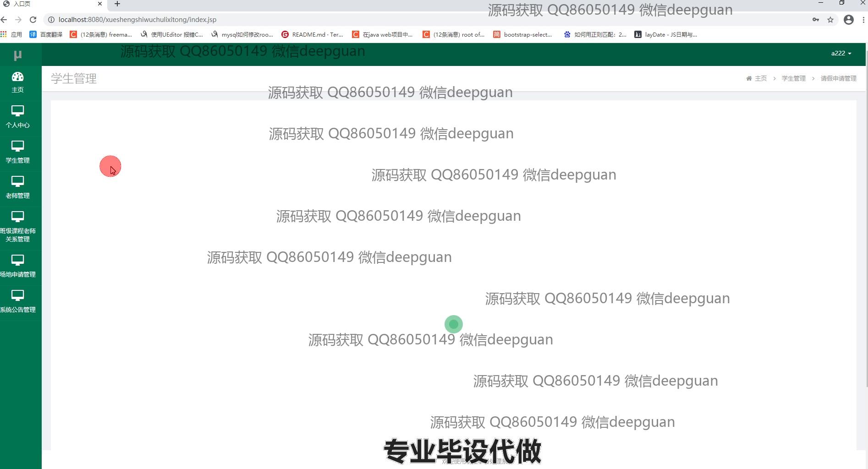
Task: Reload the page with refresh icon
Action: (33, 20)
